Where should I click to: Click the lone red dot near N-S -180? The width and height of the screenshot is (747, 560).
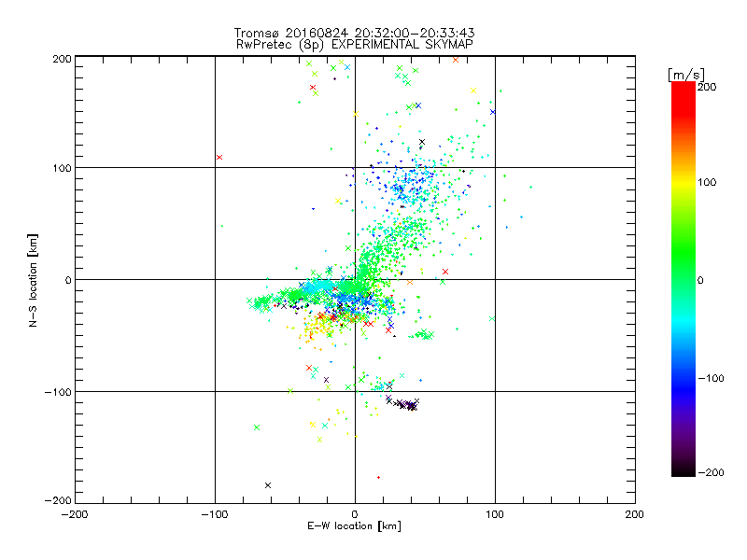(x=379, y=477)
